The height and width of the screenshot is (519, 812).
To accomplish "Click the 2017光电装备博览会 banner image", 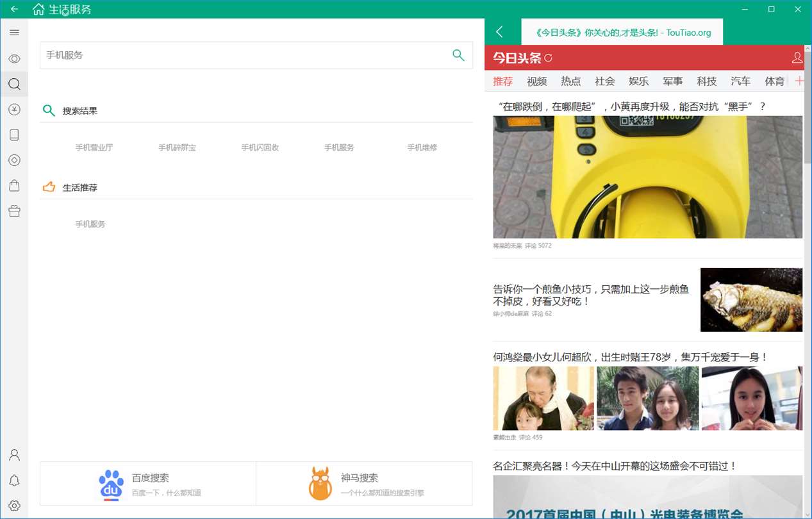I will pyautogui.click(x=647, y=497).
